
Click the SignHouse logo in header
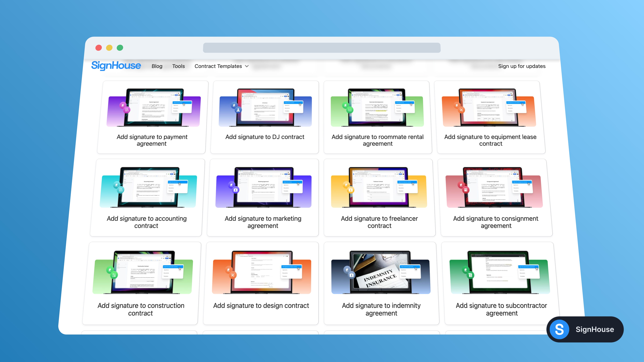point(116,66)
